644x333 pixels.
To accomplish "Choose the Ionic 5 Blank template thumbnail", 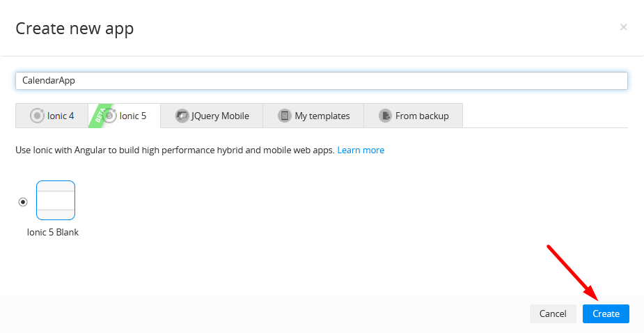I will 56,200.
